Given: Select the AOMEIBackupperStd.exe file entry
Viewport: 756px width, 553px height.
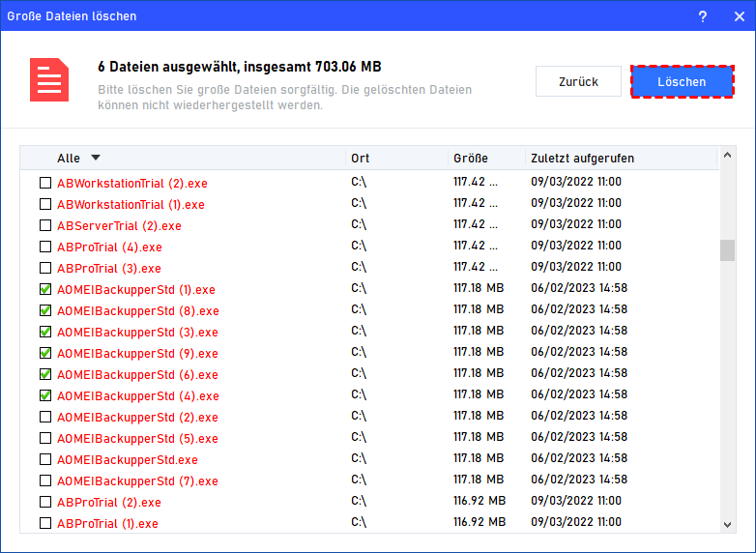Looking at the screenshot, I should pos(127,459).
